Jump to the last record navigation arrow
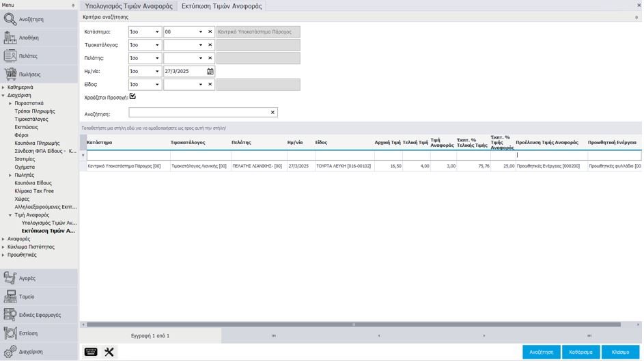The height and width of the screenshot is (362, 644). click(x=589, y=335)
